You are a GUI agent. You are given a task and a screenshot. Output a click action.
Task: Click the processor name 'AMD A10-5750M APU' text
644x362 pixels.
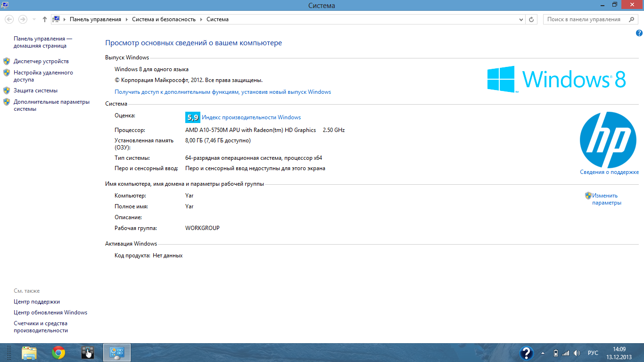coord(213,130)
